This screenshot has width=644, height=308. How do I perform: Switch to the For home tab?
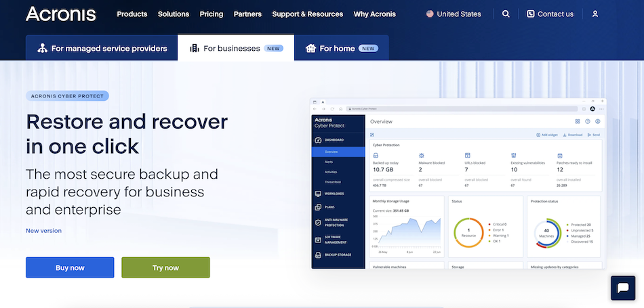(341, 48)
